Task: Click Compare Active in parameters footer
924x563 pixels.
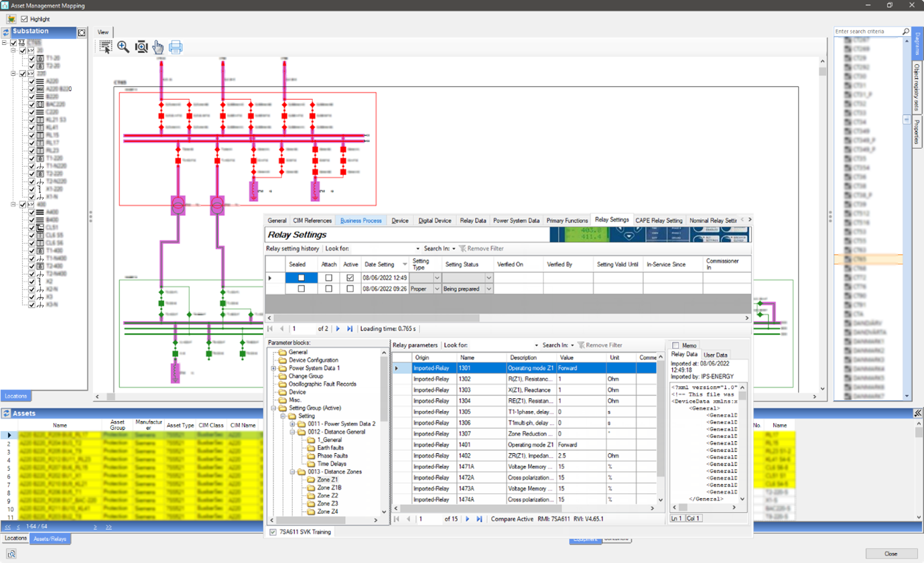Action: [512, 519]
